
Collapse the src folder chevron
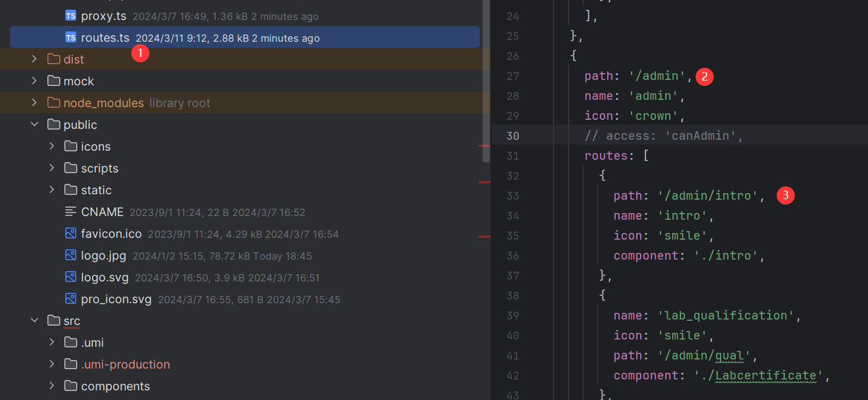(x=34, y=321)
